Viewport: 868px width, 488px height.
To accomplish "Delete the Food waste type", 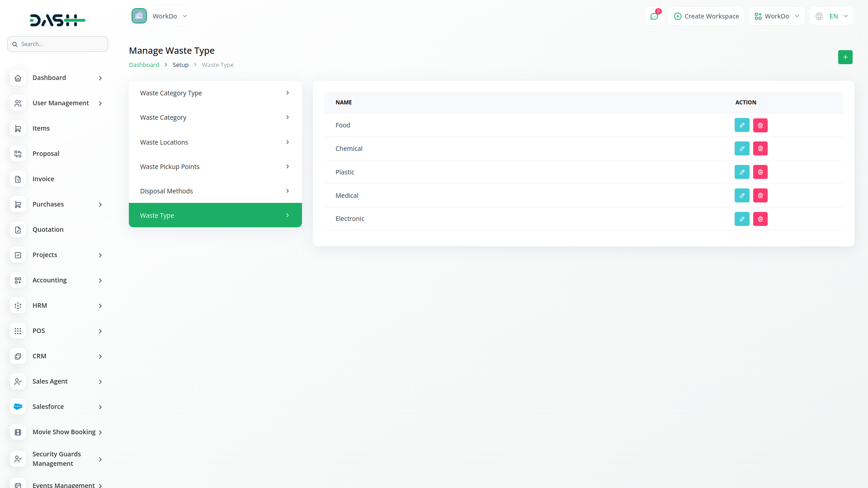I will (x=760, y=125).
